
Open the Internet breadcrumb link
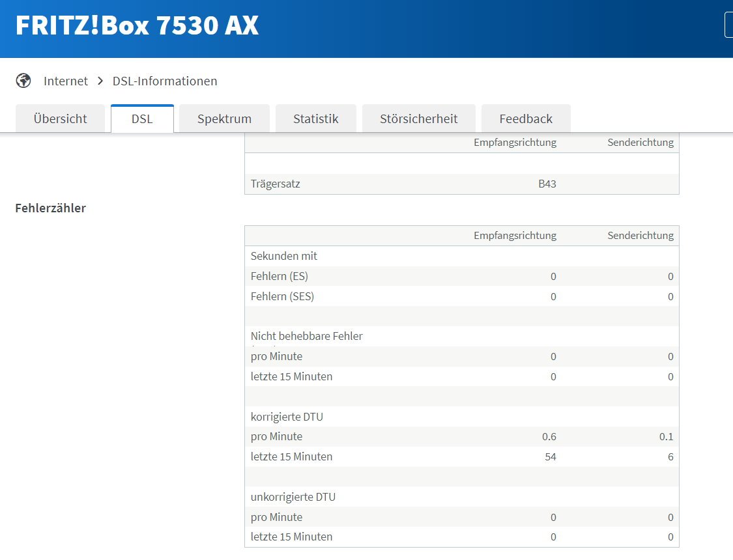tap(65, 81)
